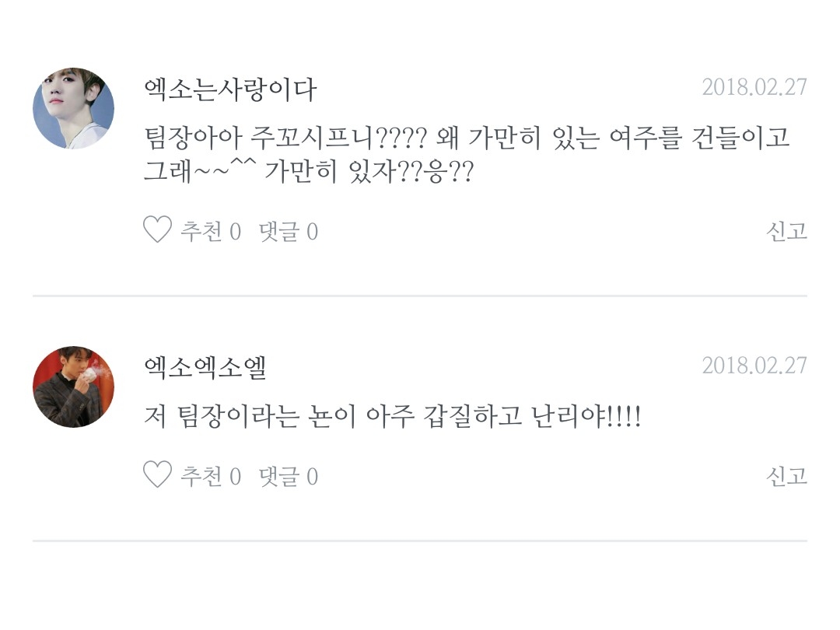Open 엑소엑소엘's profile picture
This screenshot has height=630, width=840.
click(73, 387)
